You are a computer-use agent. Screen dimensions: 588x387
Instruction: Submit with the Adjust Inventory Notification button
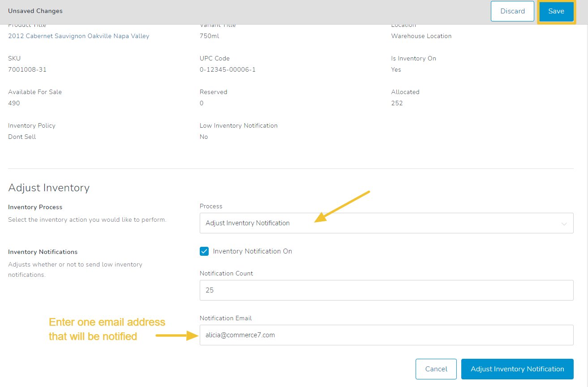pos(517,369)
